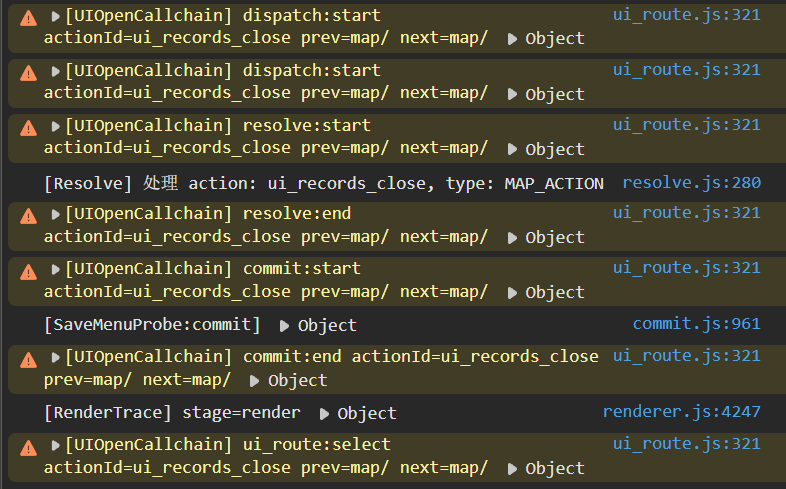Click the warning icon on resolve:start row
The image size is (786, 489).
click(29, 128)
